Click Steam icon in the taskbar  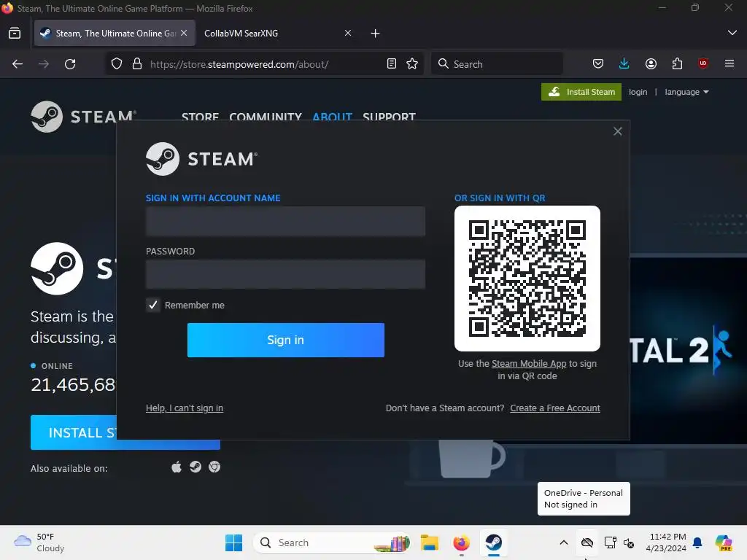point(494,542)
